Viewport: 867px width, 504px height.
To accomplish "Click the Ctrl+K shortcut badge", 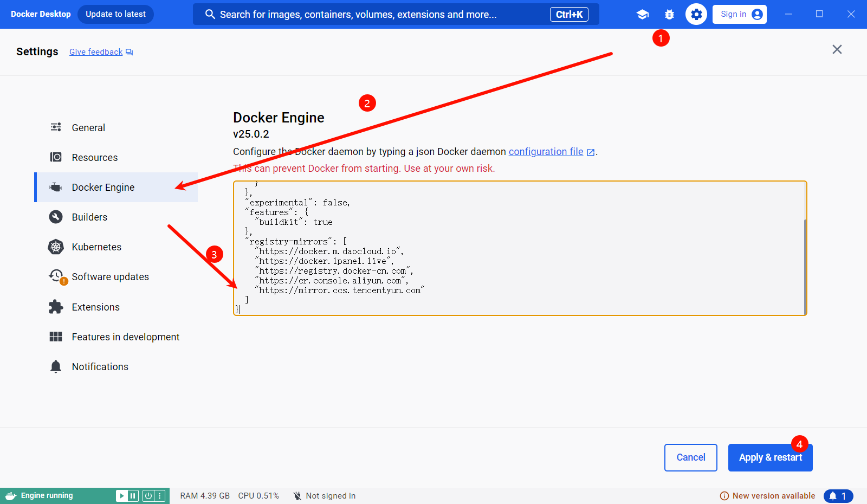I will [x=569, y=14].
